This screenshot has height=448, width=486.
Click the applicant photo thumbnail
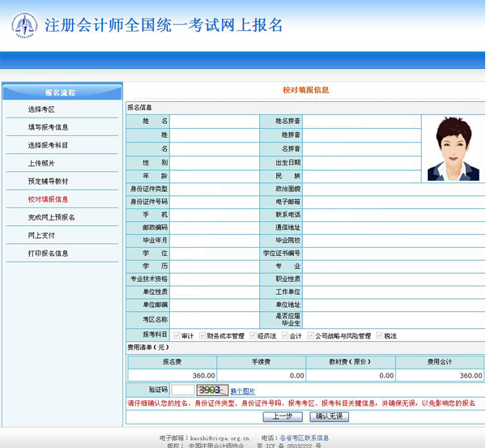pos(454,149)
